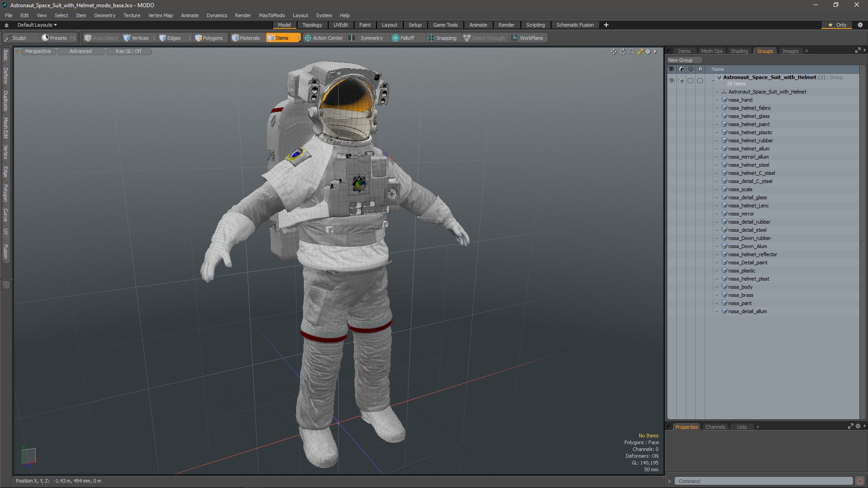Select Materials selection mode
Viewport: 868px width, 488px height.
(x=246, y=38)
